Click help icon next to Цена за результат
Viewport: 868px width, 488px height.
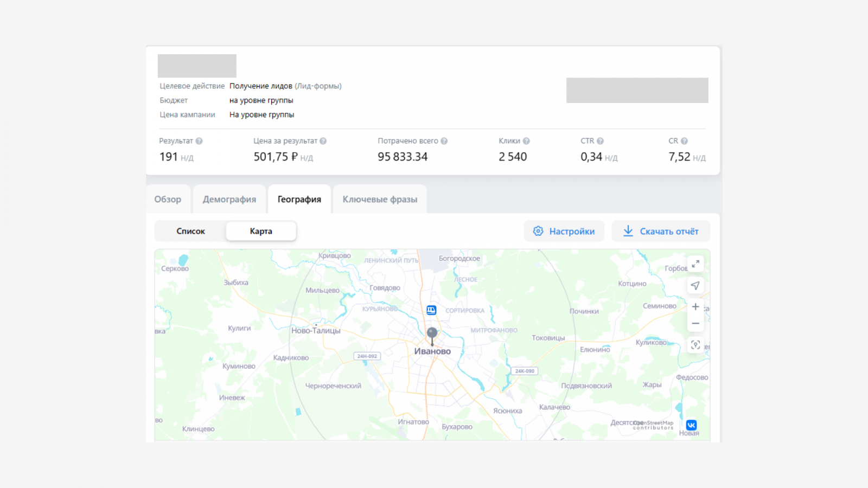pos(323,141)
